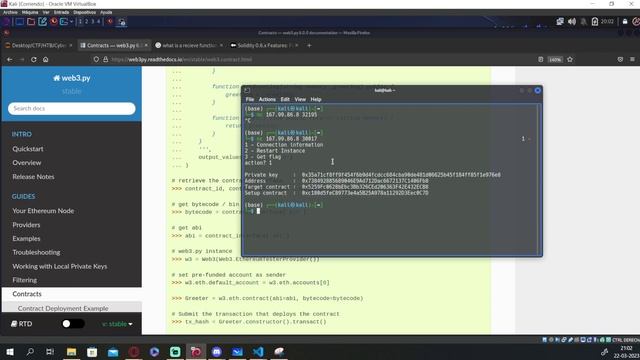Viewport: 640px width, 360px height.
Task: Open Discord from Windows taskbar
Action: (216, 352)
